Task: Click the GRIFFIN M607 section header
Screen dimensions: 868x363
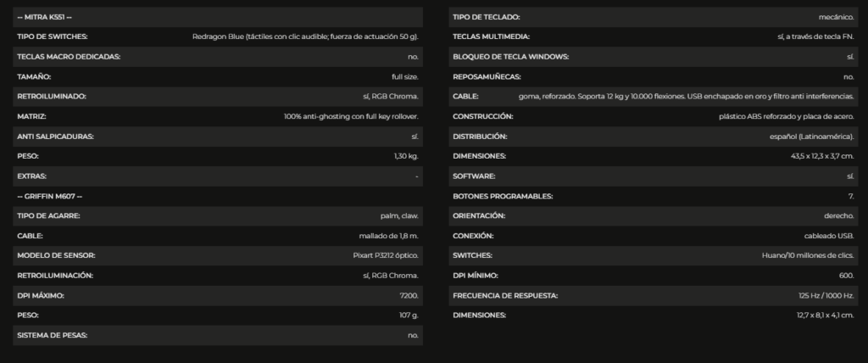Action: coord(49,196)
